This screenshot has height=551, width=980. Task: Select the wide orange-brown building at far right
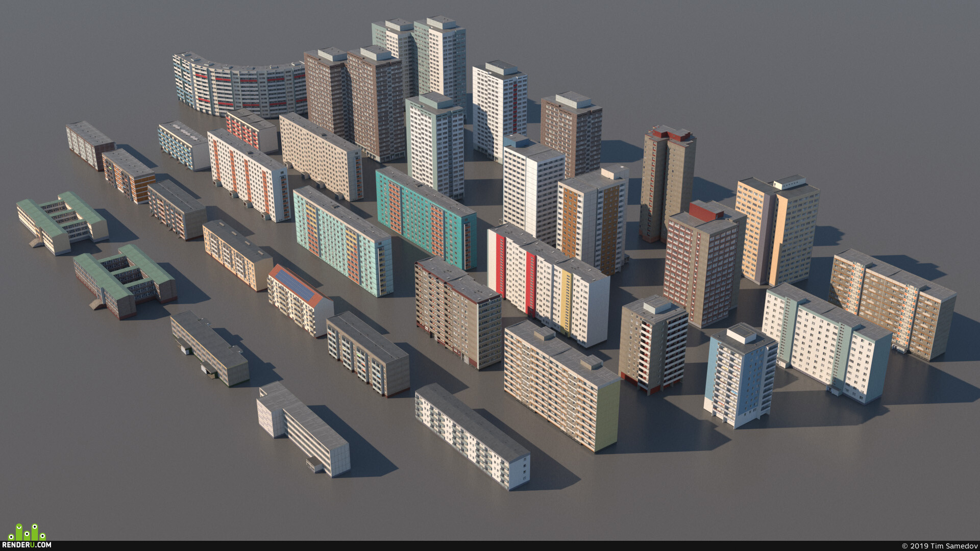pos(892,305)
